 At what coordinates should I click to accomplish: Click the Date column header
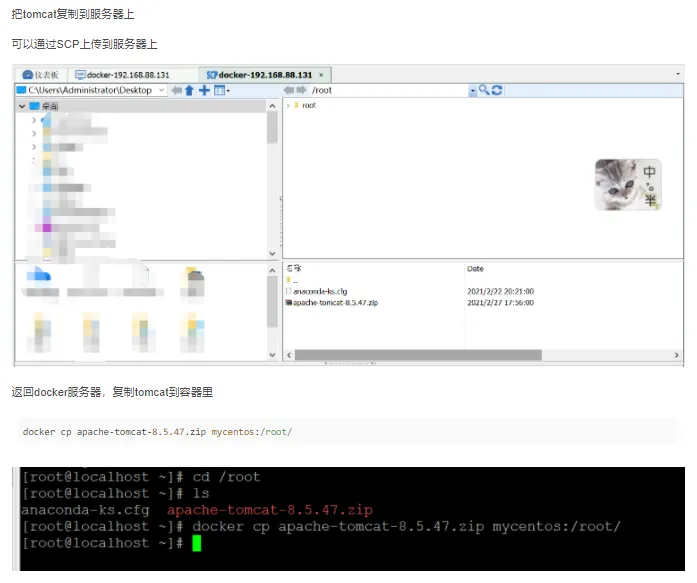click(x=475, y=268)
